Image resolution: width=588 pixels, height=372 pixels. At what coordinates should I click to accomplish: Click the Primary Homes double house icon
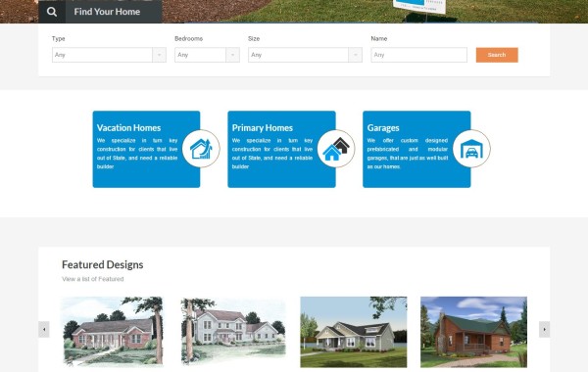(336, 149)
